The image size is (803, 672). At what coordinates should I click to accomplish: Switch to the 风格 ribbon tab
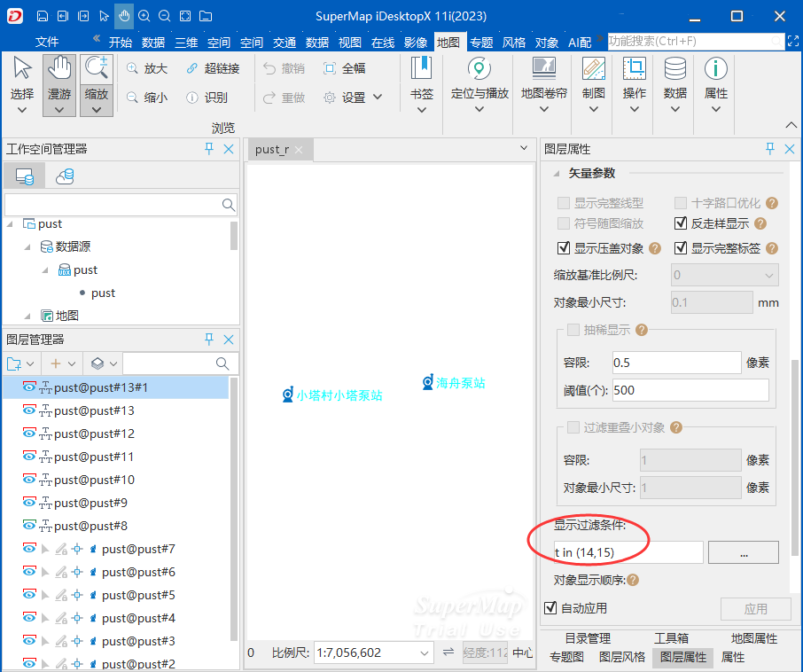click(514, 42)
